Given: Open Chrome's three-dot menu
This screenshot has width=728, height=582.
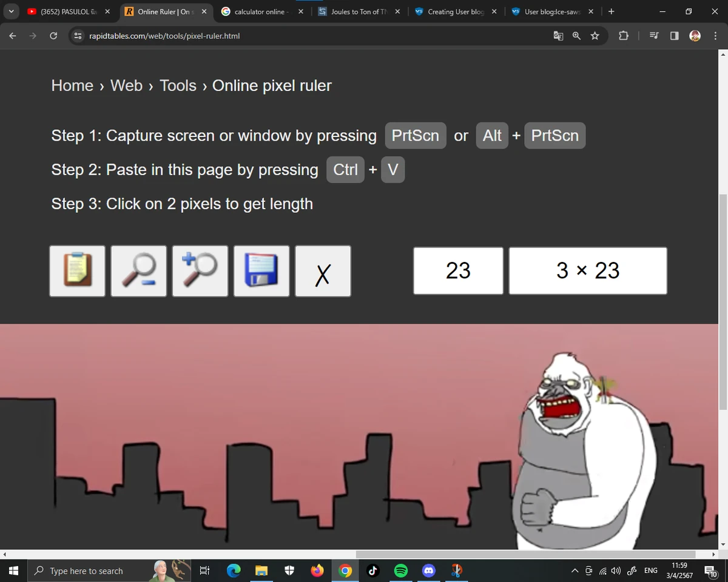Looking at the screenshot, I should (716, 36).
